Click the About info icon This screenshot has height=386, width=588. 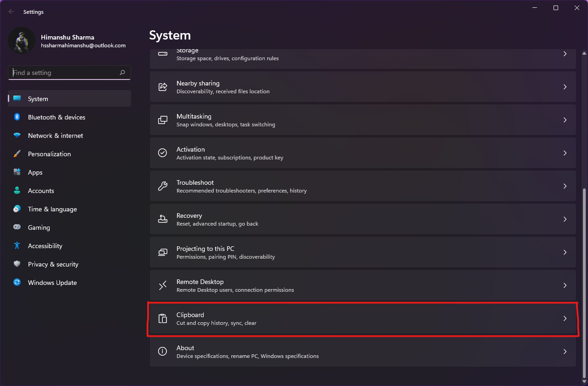163,352
